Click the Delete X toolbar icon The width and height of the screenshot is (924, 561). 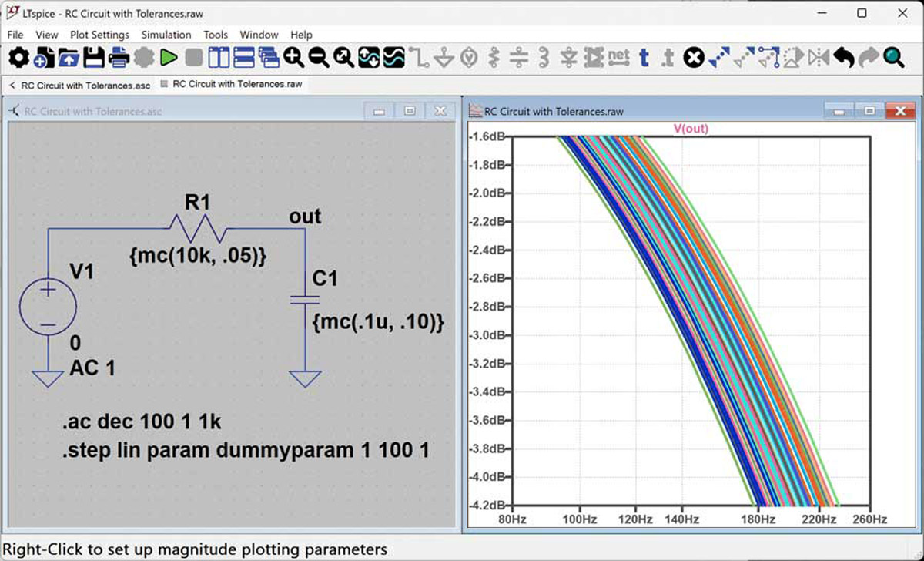pyautogui.click(x=694, y=57)
